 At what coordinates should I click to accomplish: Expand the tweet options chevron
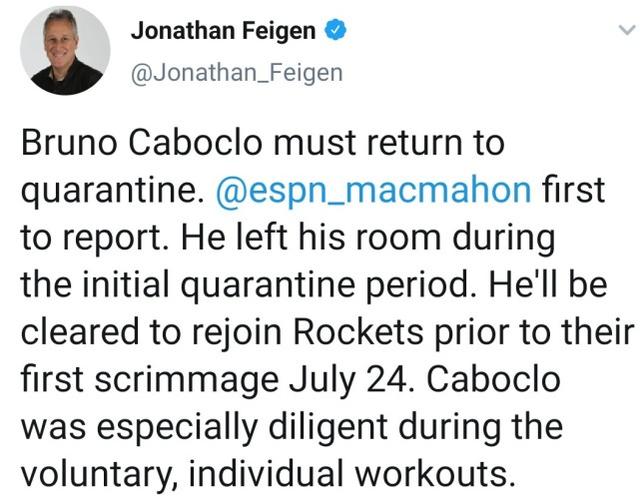pos(627,30)
